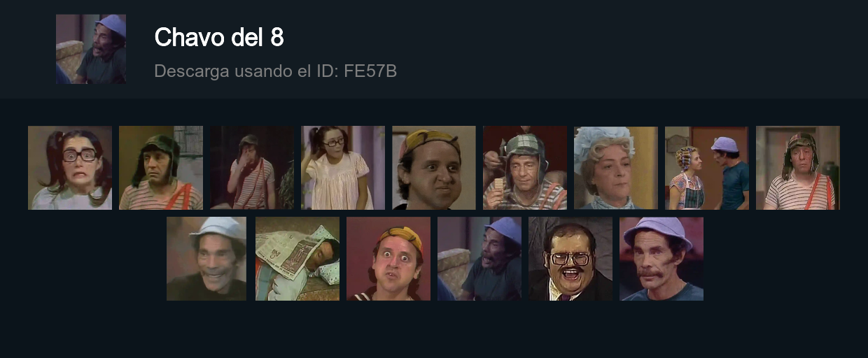Open sticker of person sleeping under newspaper
This screenshot has height=358, width=868.
click(297, 259)
